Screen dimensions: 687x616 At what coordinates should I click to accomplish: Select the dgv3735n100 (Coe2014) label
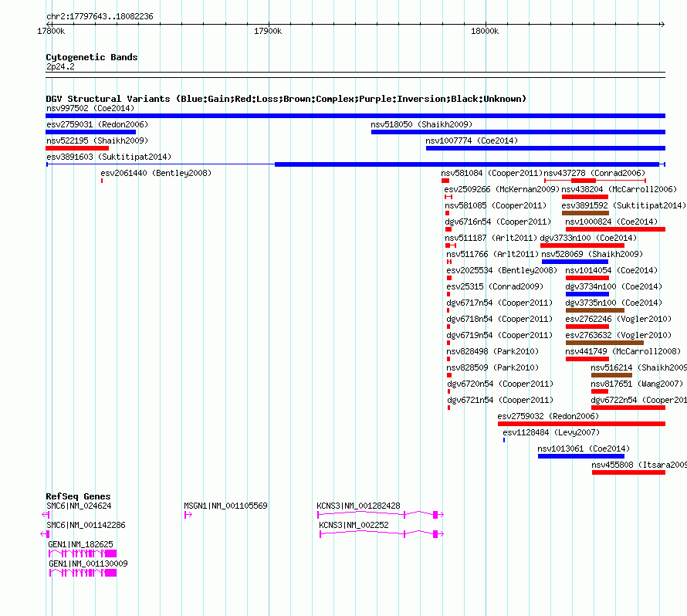(x=614, y=303)
